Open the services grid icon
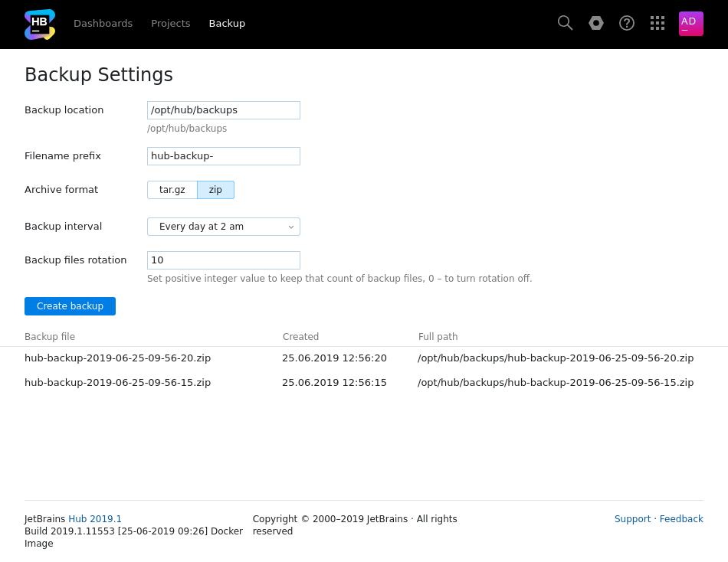 [657, 23]
